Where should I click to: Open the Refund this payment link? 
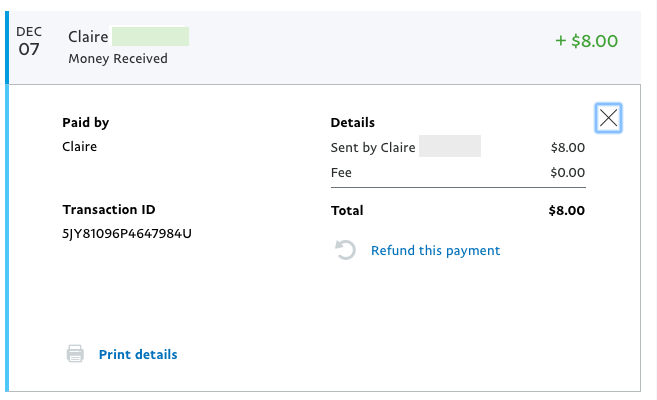coord(435,250)
